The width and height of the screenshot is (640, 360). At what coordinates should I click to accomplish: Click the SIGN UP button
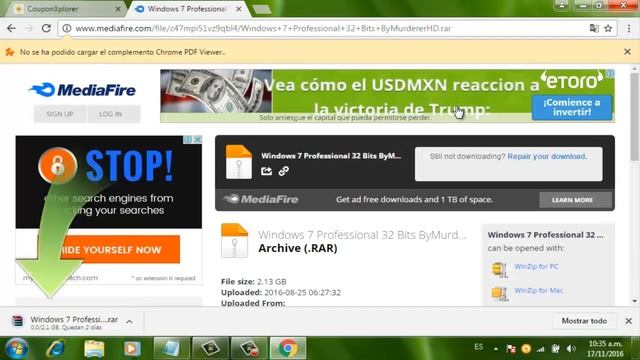click(x=60, y=114)
